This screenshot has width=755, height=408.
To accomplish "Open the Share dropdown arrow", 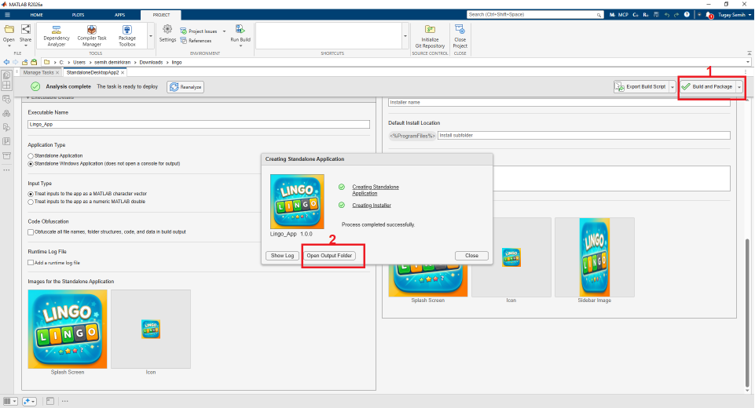I will click(26, 46).
